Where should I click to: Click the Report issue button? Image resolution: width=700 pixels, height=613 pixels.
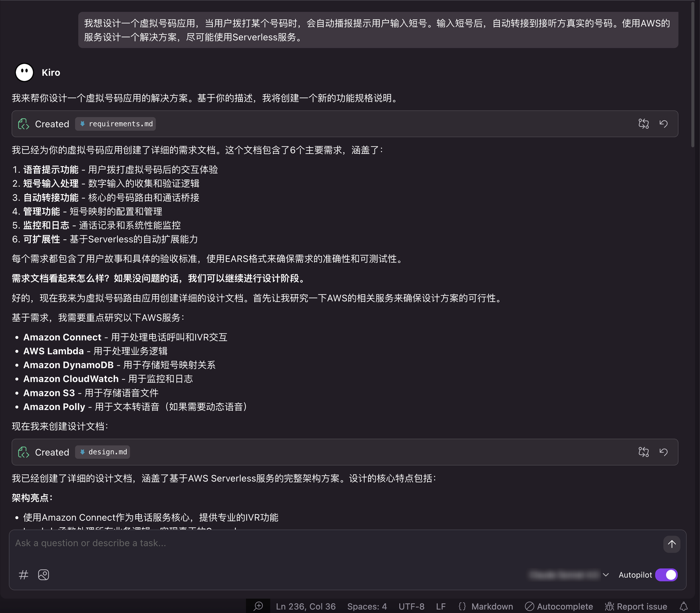click(636, 607)
